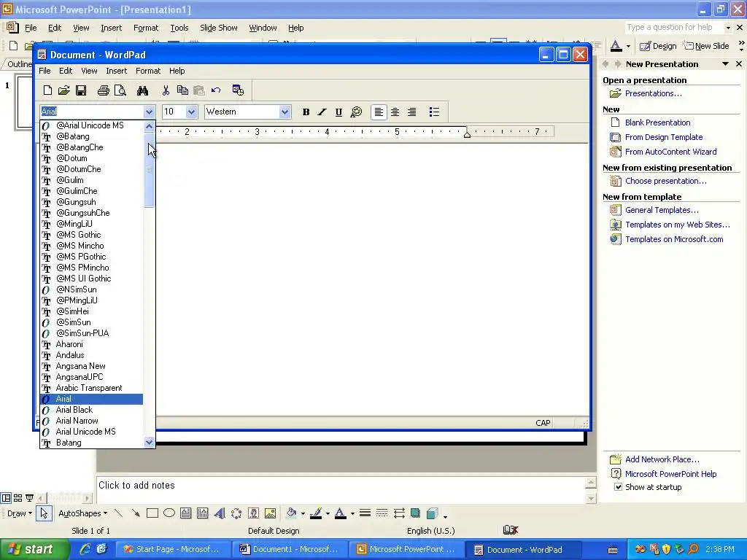
Task: Click the font Color palette icon in WordPad
Action: (356, 112)
